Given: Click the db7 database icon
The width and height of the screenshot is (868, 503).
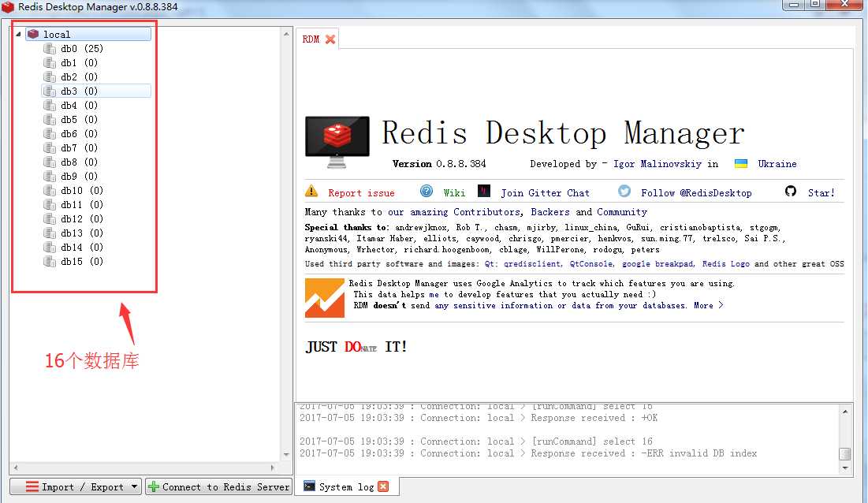Looking at the screenshot, I should tap(50, 148).
